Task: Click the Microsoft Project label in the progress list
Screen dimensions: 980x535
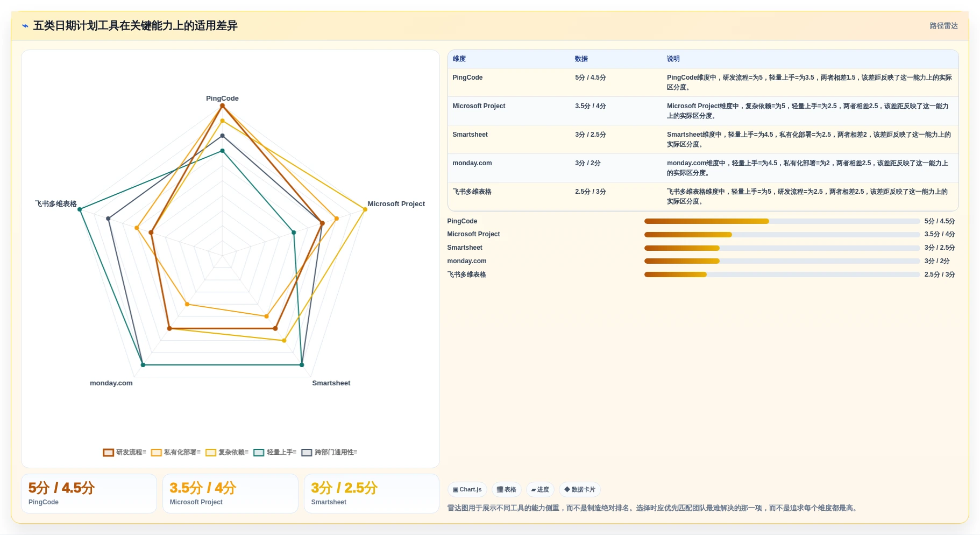Action: point(473,234)
